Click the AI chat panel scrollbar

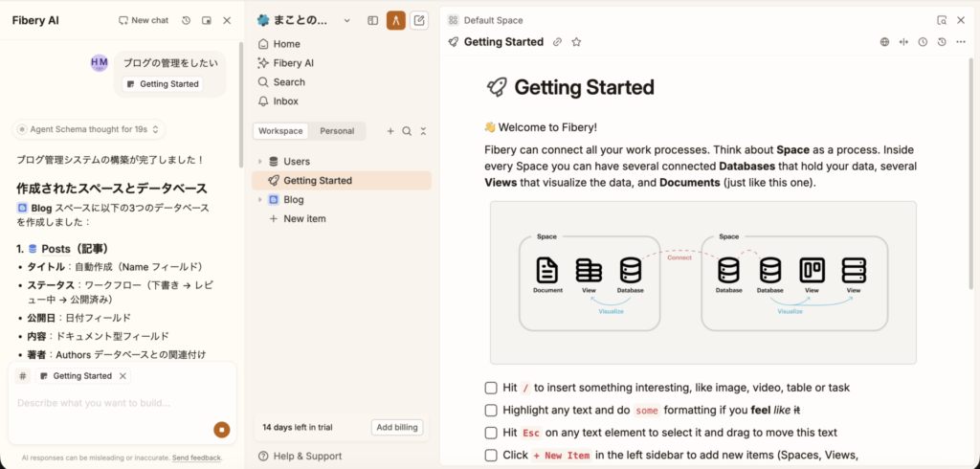[x=240, y=105]
